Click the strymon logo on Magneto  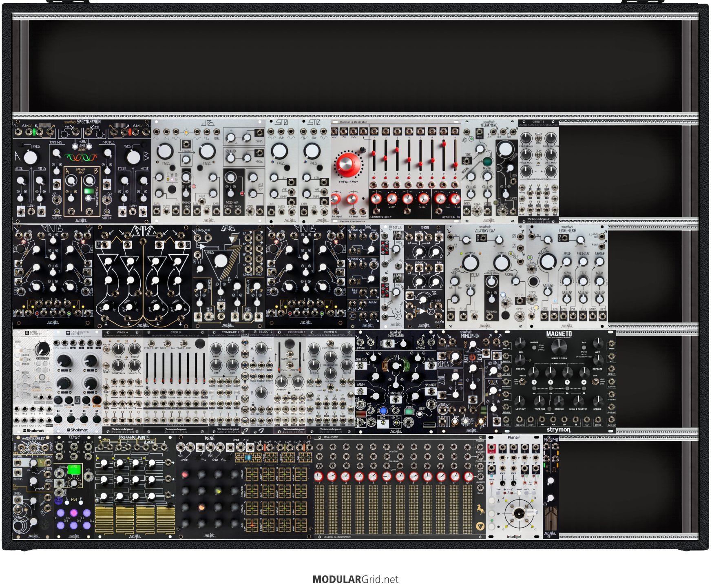(559, 429)
